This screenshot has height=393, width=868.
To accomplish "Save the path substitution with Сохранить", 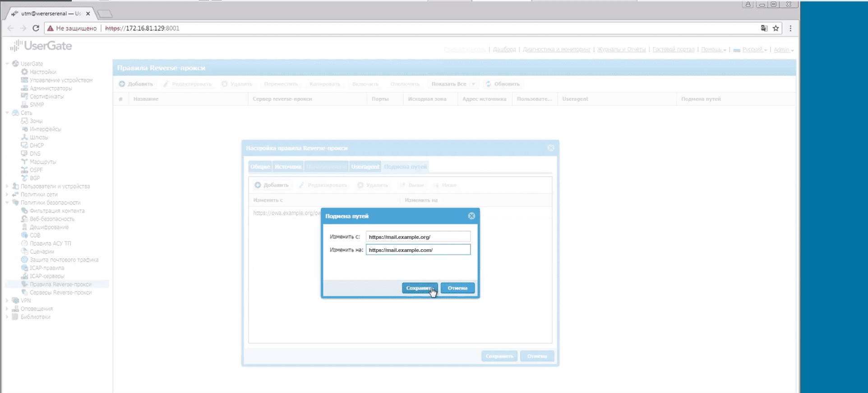I will (420, 288).
